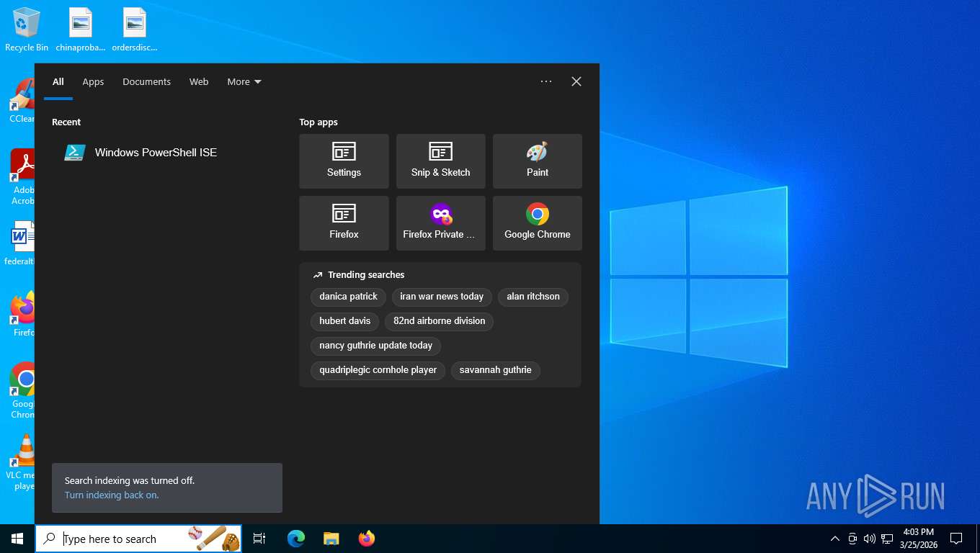The width and height of the screenshot is (980, 553).
Task: Open the volume control in tray
Action: (870, 539)
